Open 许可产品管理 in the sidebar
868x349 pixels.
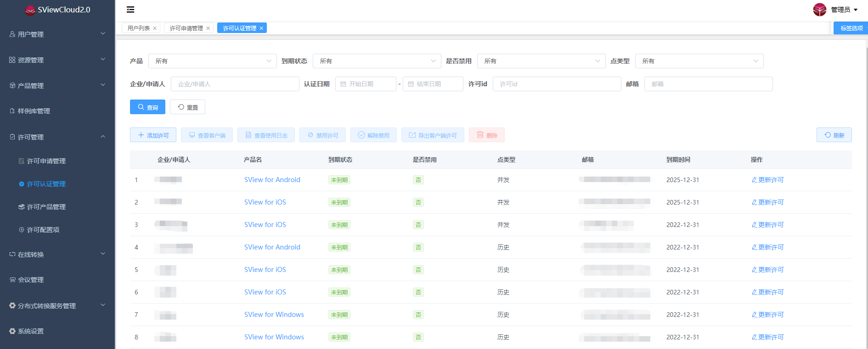pyautogui.click(x=57, y=207)
